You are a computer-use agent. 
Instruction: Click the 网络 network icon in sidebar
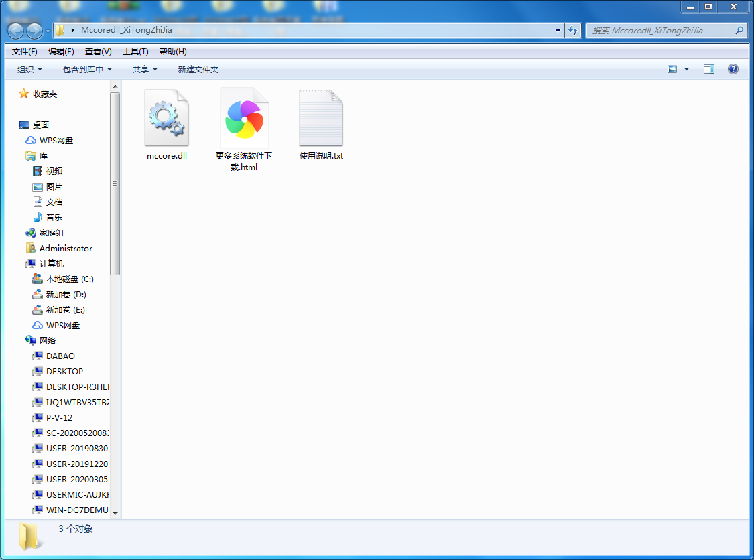pos(31,340)
